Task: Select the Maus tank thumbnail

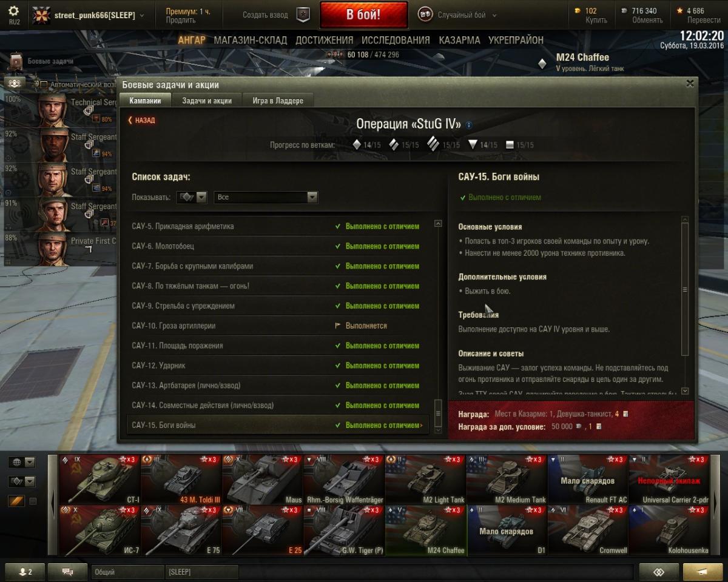Action: click(263, 480)
